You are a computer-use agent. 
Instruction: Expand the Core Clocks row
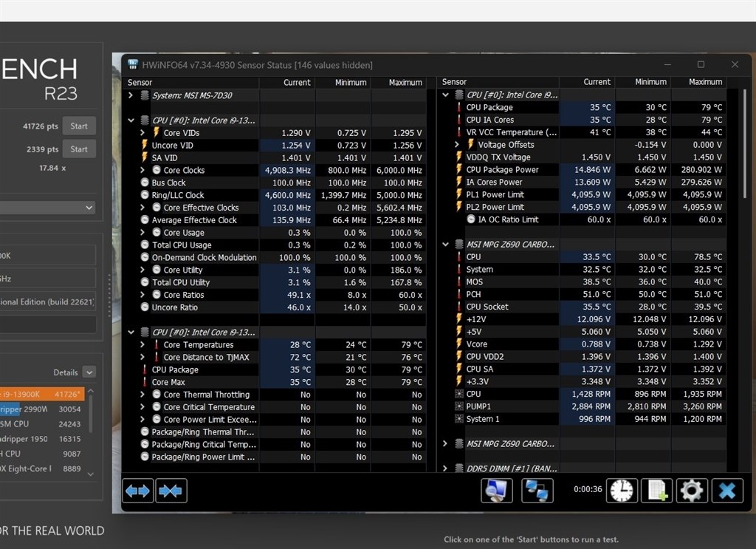coord(142,170)
